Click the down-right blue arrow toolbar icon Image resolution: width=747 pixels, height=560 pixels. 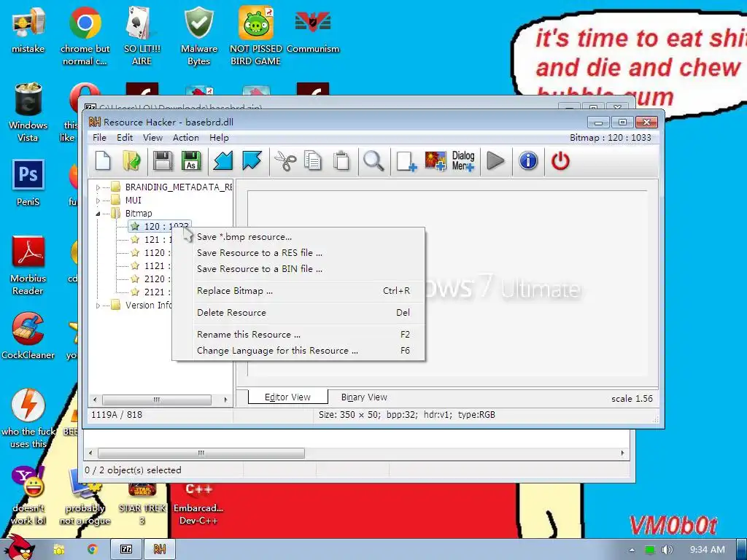(x=252, y=161)
